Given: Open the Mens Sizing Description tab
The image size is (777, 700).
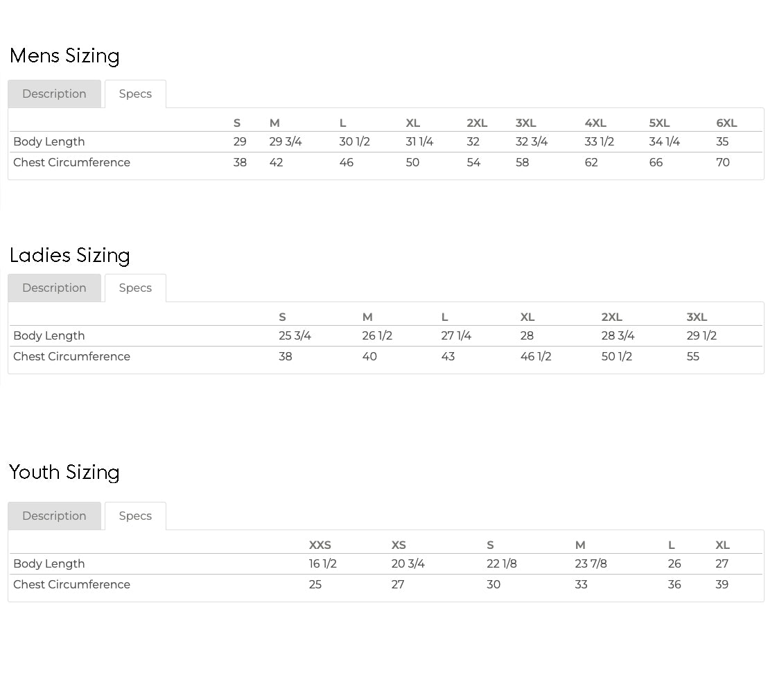Looking at the screenshot, I should point(55,94).
